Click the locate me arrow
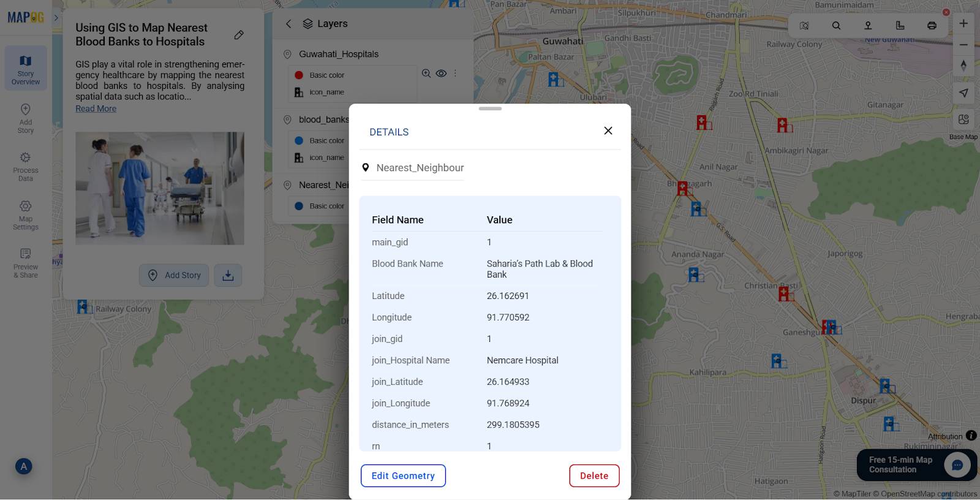Screen dimensions: 980x500 963,93
